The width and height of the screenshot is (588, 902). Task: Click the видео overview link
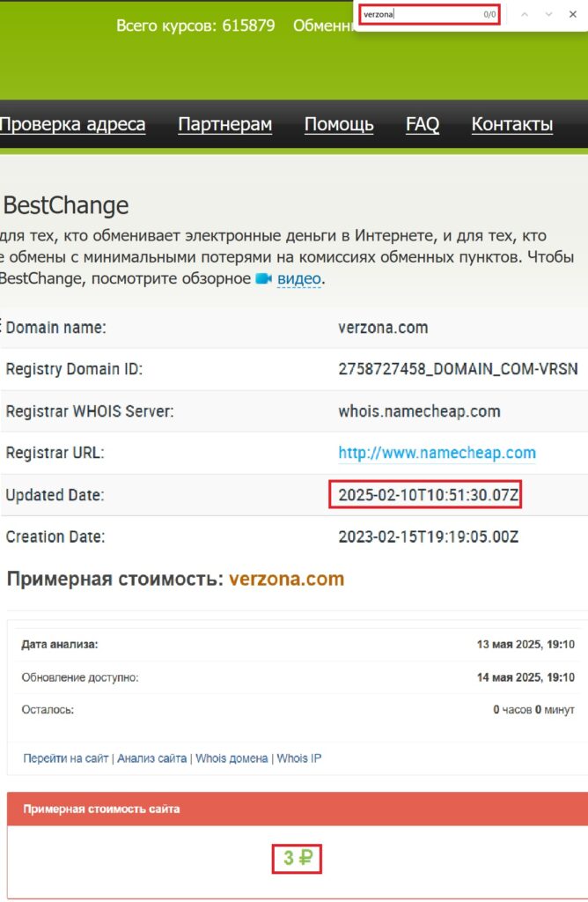point(298,279)
